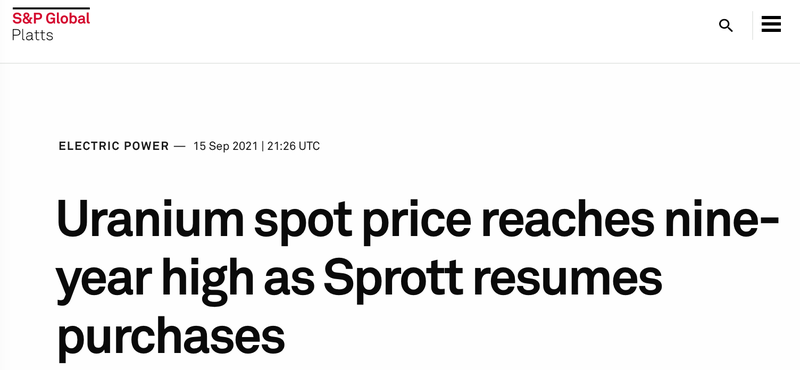Click the 15 Sep 2021 publication date
This screenshot has height=370, width=800.
point(226,146)
